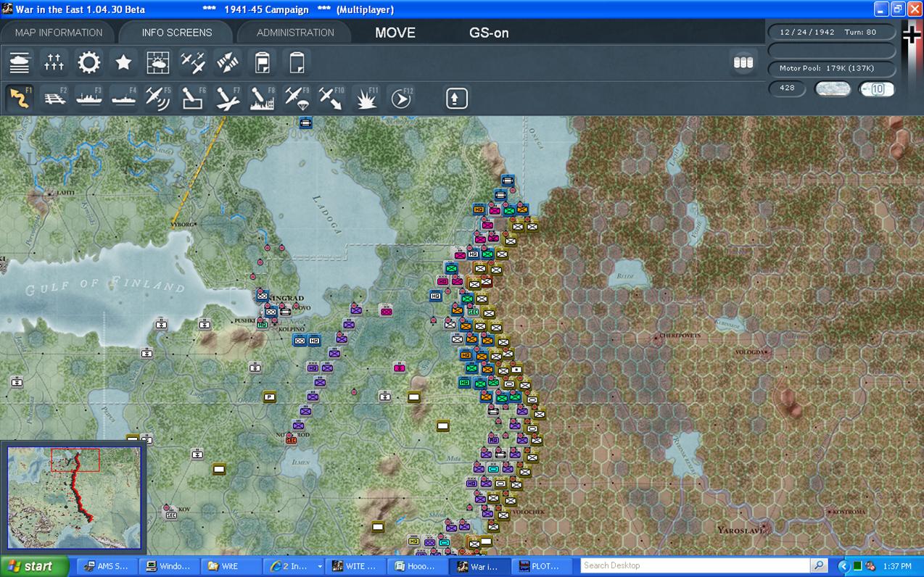The width and height of the screenshot is (924, 577).
Task: Switch to Hooo... taskbar window
Action: coord(416,566)
